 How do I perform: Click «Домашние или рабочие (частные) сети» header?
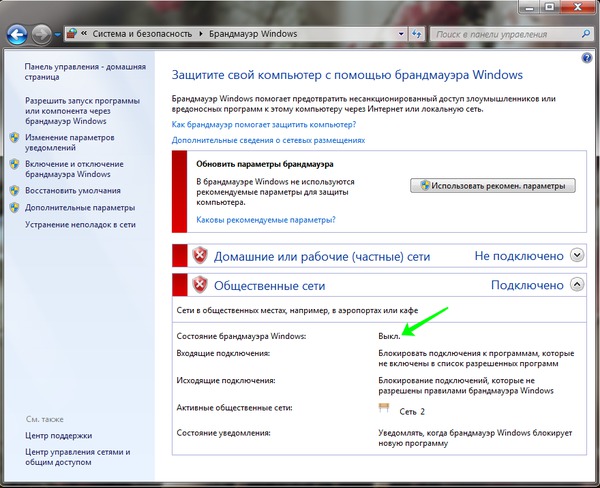pyautogui.click(x=322, y=256)
